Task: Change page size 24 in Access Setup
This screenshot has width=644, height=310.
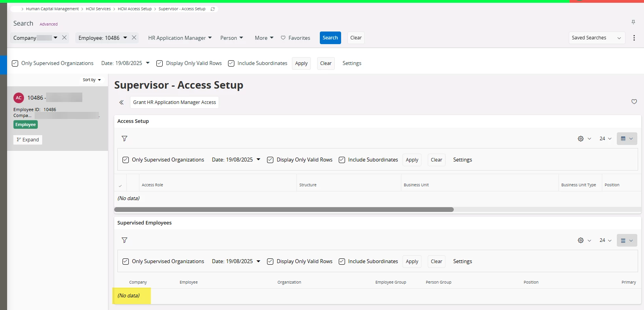Action: [x=605, y=139]
